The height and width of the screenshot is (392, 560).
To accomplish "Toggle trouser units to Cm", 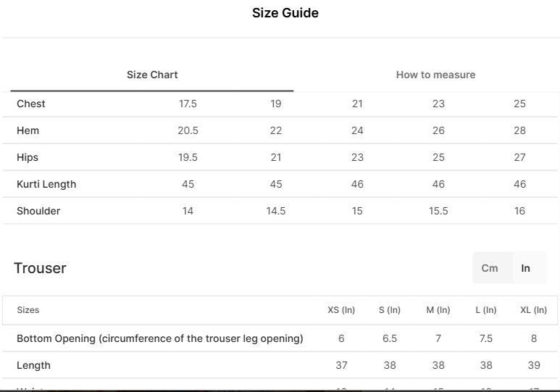I will pos(489,268).
